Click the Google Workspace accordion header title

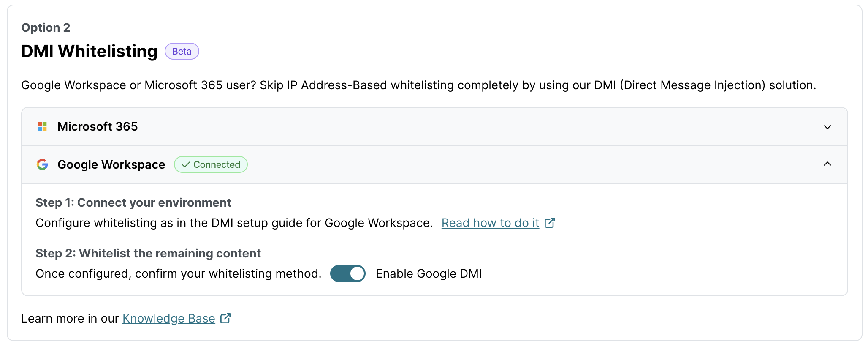111,164
